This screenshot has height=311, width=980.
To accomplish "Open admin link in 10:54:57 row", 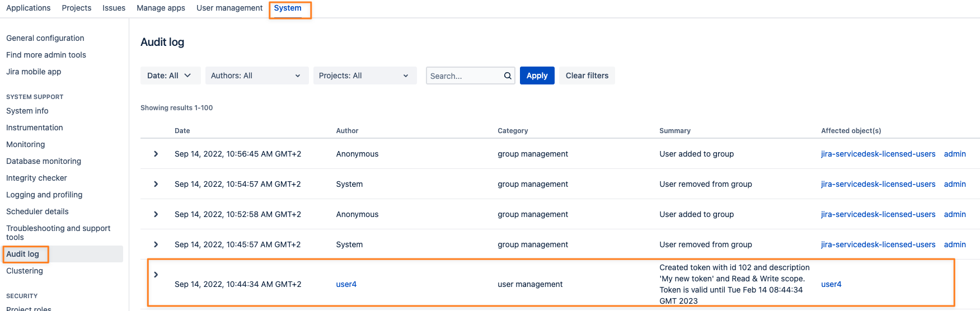I will [x=955, y=184].
